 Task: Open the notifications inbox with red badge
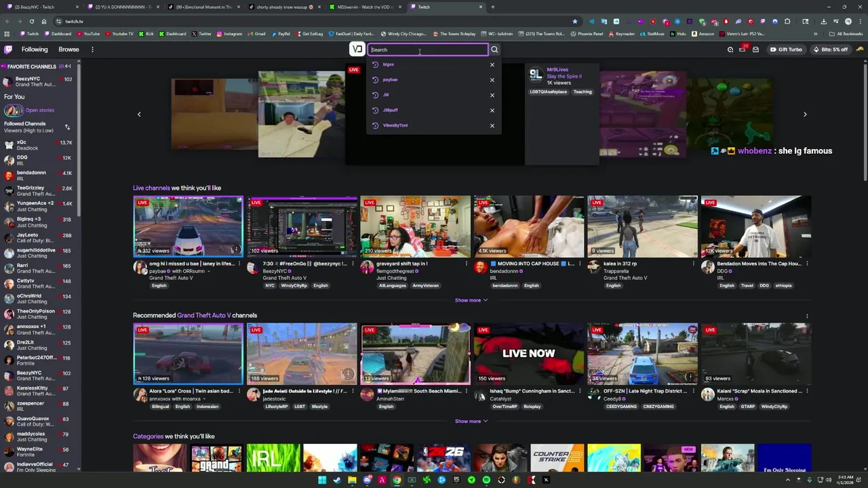pos(743,49)
